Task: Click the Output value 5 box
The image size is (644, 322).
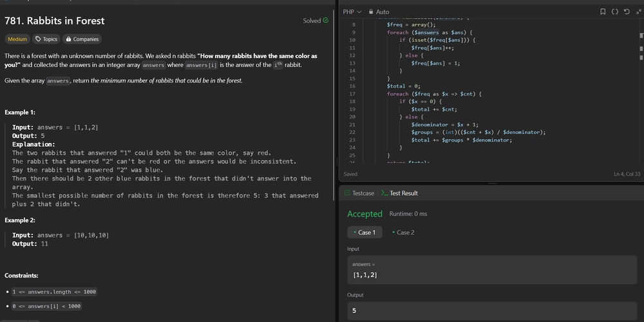Action: pos(491,311)
